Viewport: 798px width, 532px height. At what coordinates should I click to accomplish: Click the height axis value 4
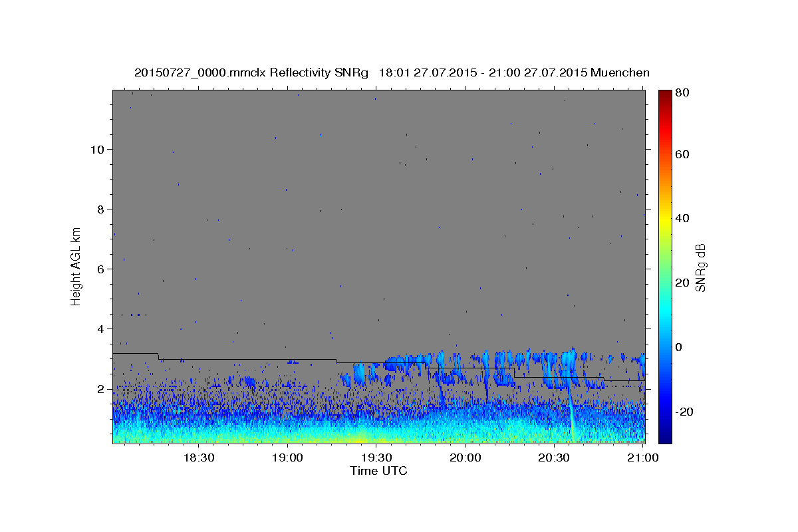(x=102, y=329)
